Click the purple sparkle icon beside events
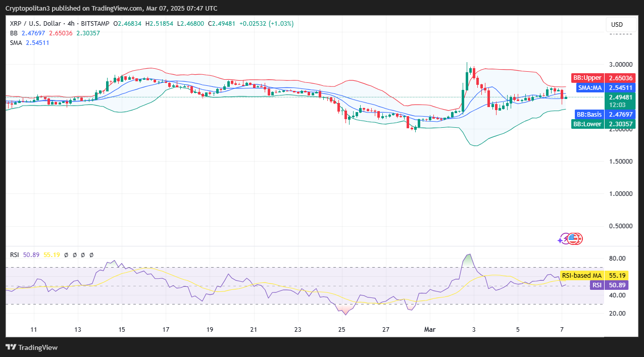644x357 pixels. (x=560, y=241)
